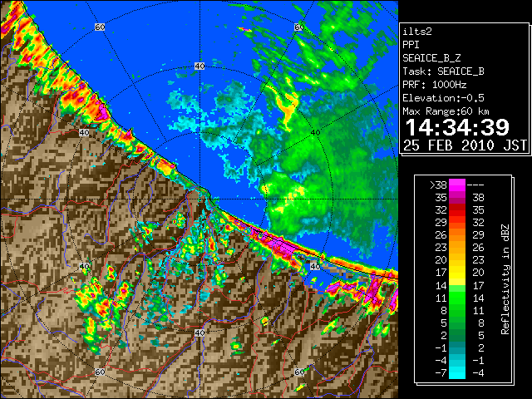Click the 'Task: SEAICE_B' line
Viewport: 532px width, 399px height.
coord(443,71)
